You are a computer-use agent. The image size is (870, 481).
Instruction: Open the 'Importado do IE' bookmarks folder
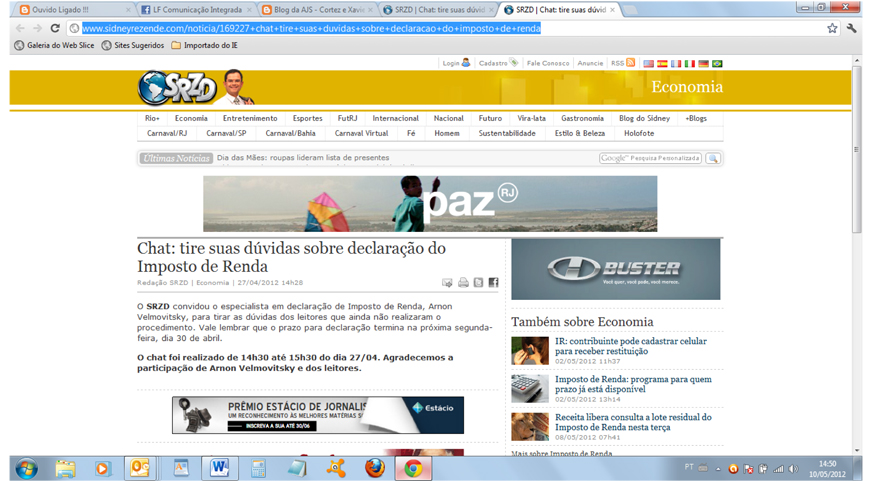(204, 45)
